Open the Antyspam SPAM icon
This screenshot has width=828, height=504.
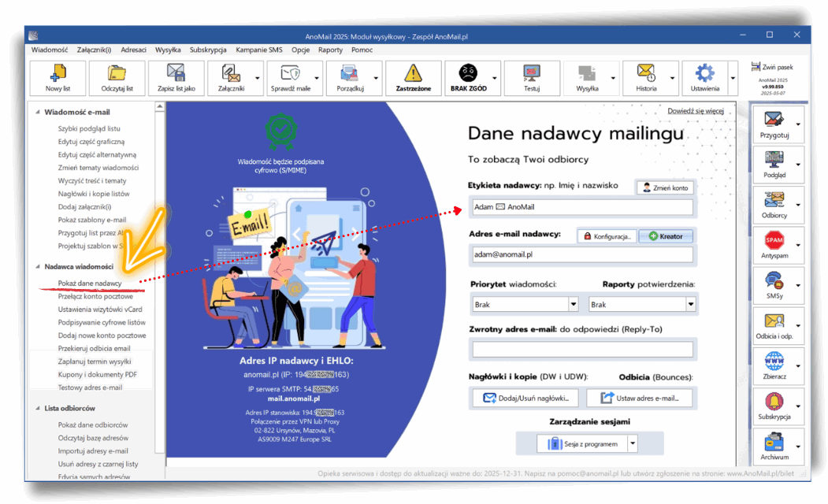point(774,246)
